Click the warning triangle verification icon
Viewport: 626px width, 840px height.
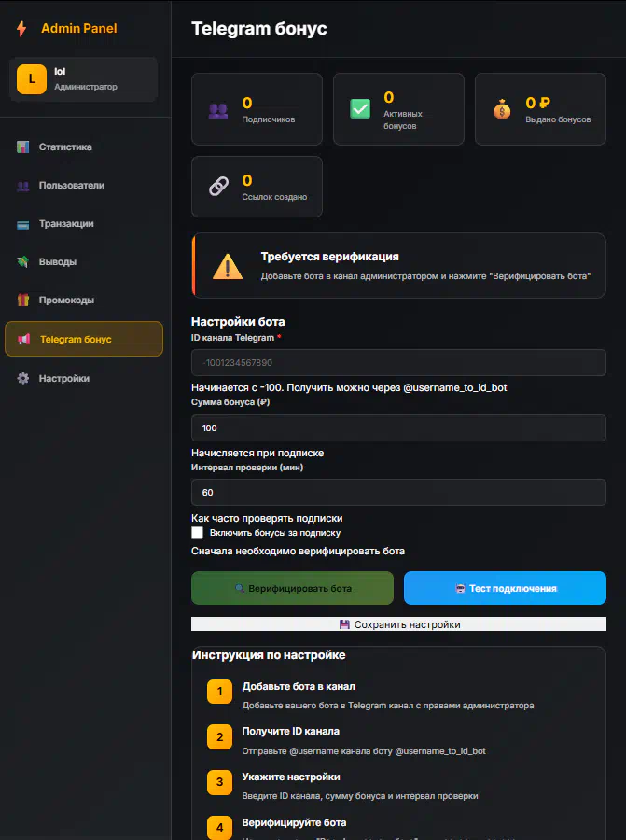pyautogui.click(x=228, y=266)
